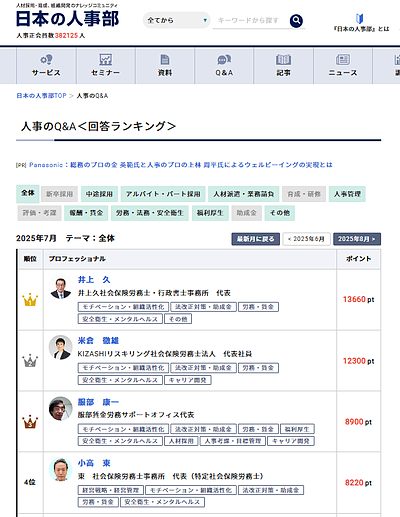
Task: Open the Panasonic PR article link
Action: 181,165
